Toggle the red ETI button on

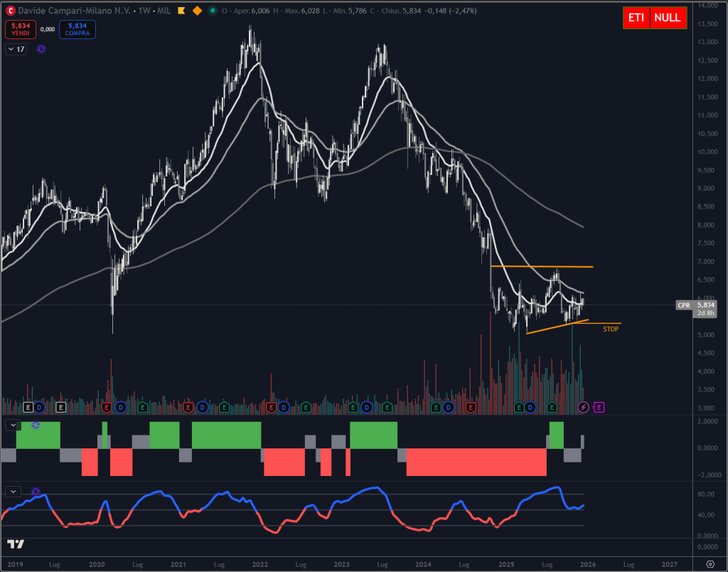click(635, 18)
